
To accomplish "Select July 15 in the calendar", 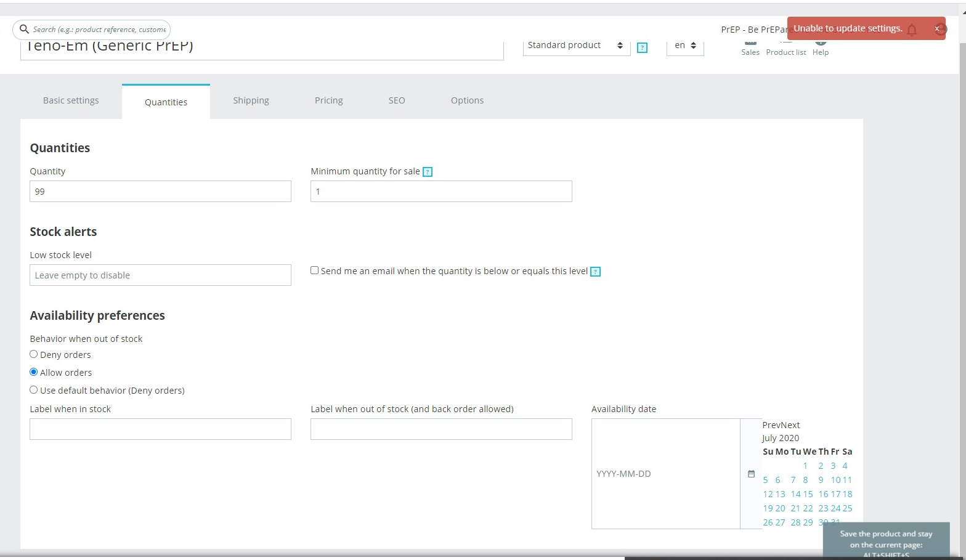I will coord(808,494).
